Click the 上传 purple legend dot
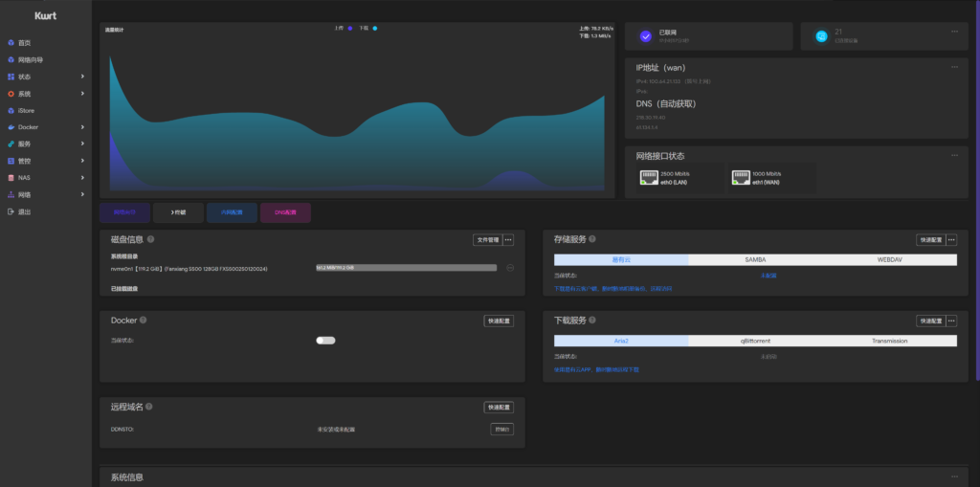This screenshot has width=980, height=487. (x=350, y=28)
